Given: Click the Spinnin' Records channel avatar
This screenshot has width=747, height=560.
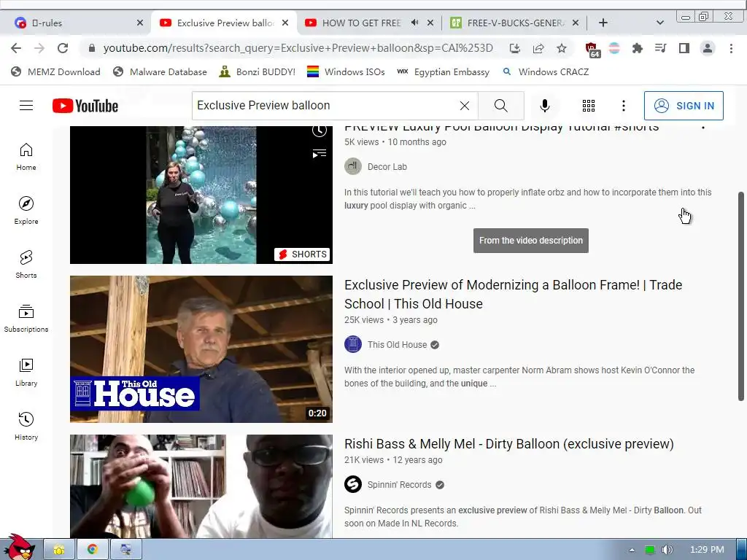Looking at the screenshot, I should (353, 484).
